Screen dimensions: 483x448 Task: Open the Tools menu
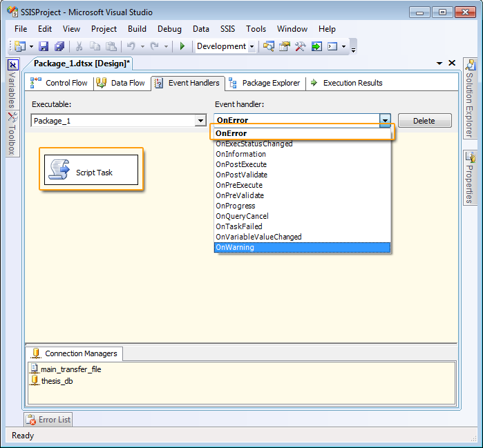pos(256,29)
